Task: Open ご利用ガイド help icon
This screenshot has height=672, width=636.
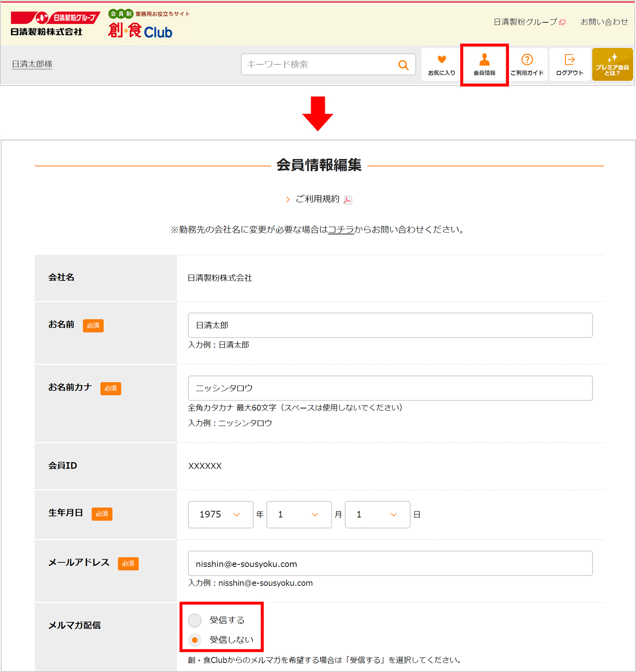Action: (527, 64)
